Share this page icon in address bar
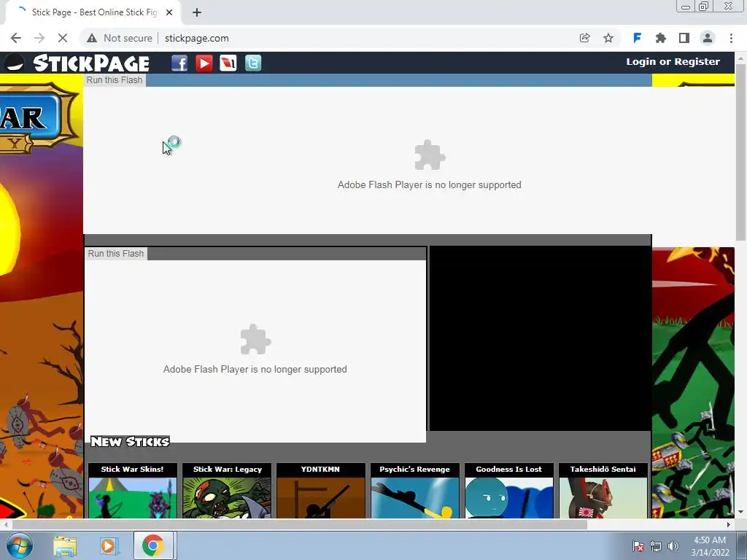747x560 pixels. (584, 38)
